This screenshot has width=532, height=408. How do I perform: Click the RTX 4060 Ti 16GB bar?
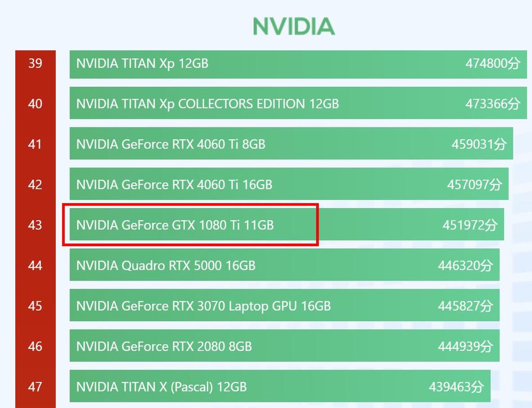click(x=289, y=184)
